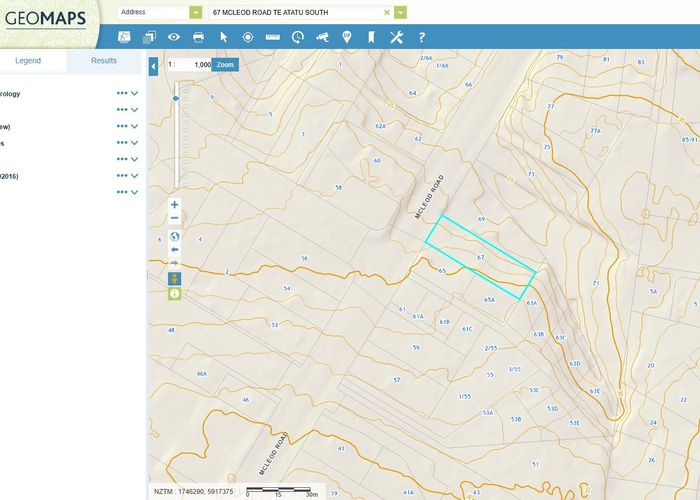Collapse the left panel with arrow
This screenshot has width=700, height=500.
click(x=153, y=66)
